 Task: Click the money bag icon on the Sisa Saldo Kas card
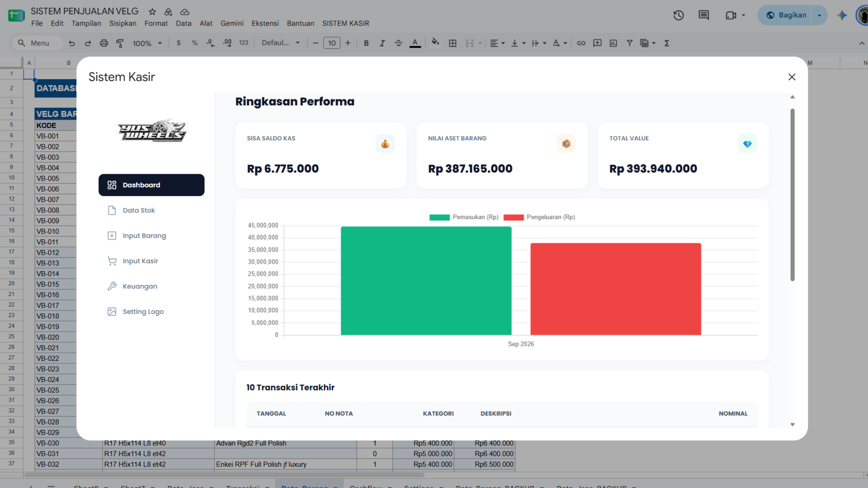click(x=385, y=144)
